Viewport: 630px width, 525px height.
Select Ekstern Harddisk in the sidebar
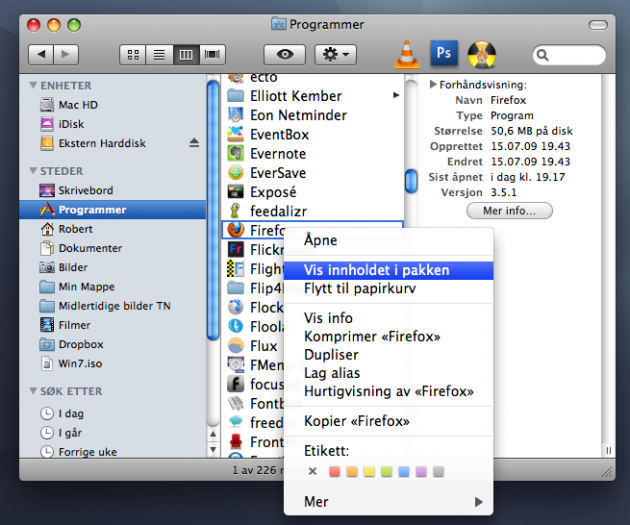click(112, 143)
